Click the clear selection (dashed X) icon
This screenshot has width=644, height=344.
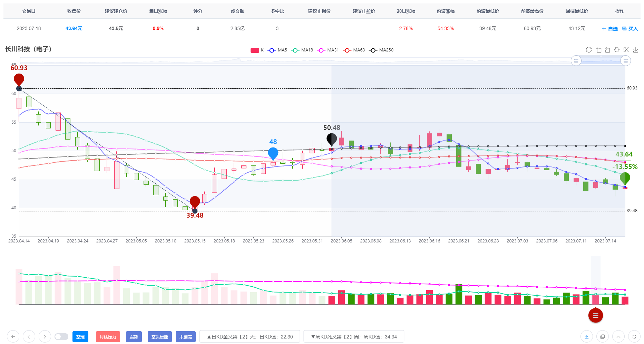coord(626,50)
